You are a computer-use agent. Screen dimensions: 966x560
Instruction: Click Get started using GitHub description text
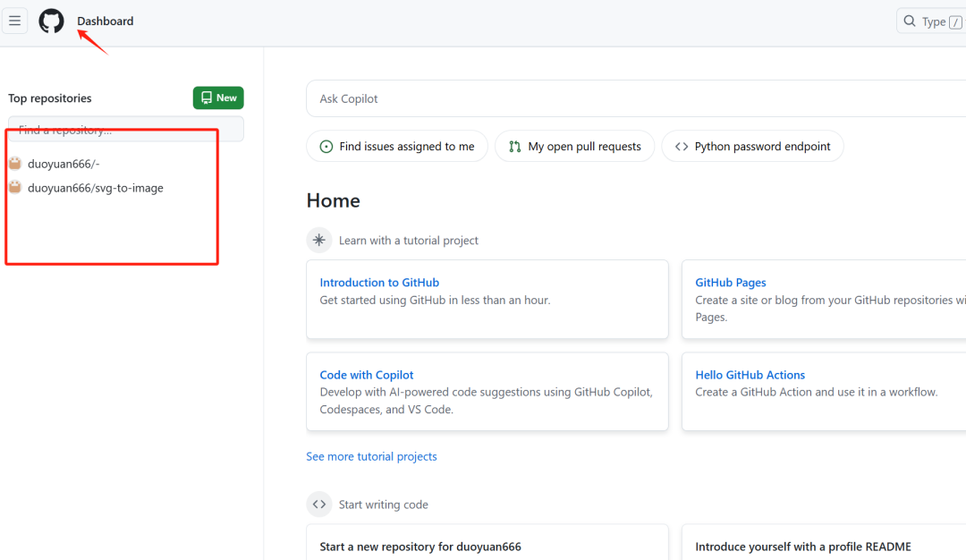435,300
